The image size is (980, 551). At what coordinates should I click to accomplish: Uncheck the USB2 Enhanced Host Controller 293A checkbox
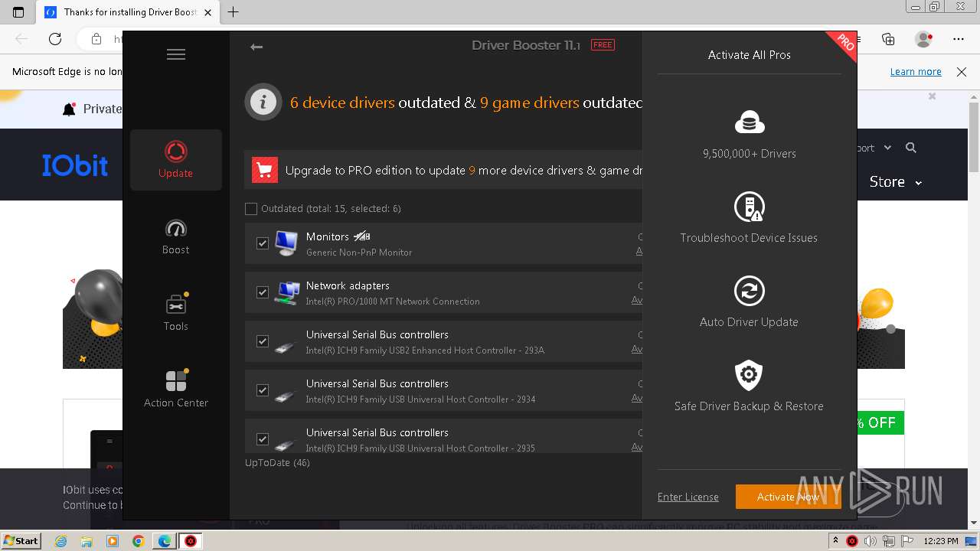263,341
